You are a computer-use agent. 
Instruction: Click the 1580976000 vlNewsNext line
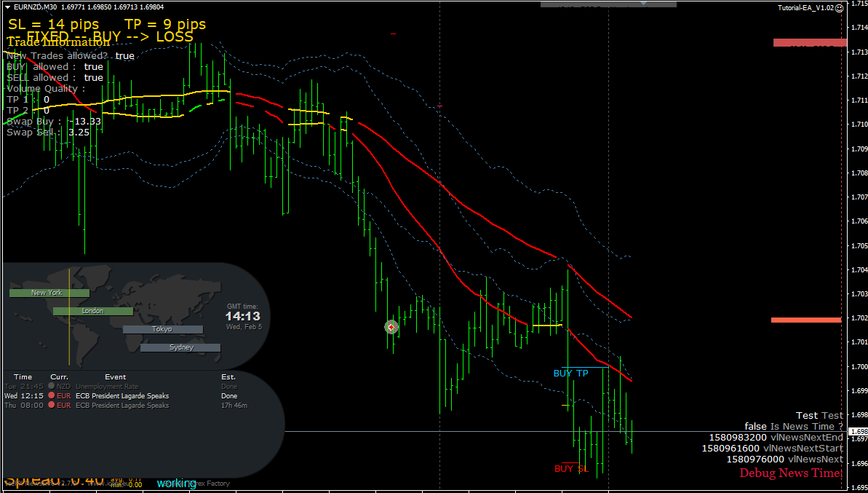click(x=785, y=460)
